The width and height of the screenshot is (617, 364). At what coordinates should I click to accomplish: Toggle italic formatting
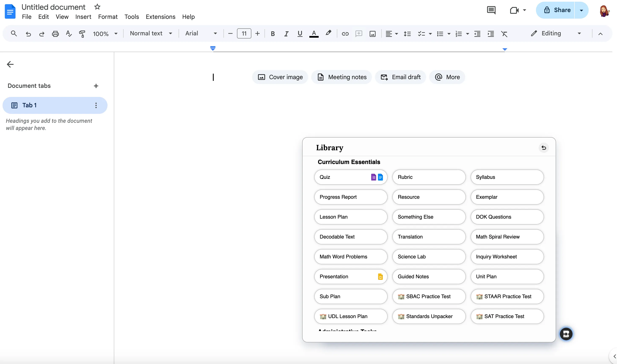coord(286,34)
